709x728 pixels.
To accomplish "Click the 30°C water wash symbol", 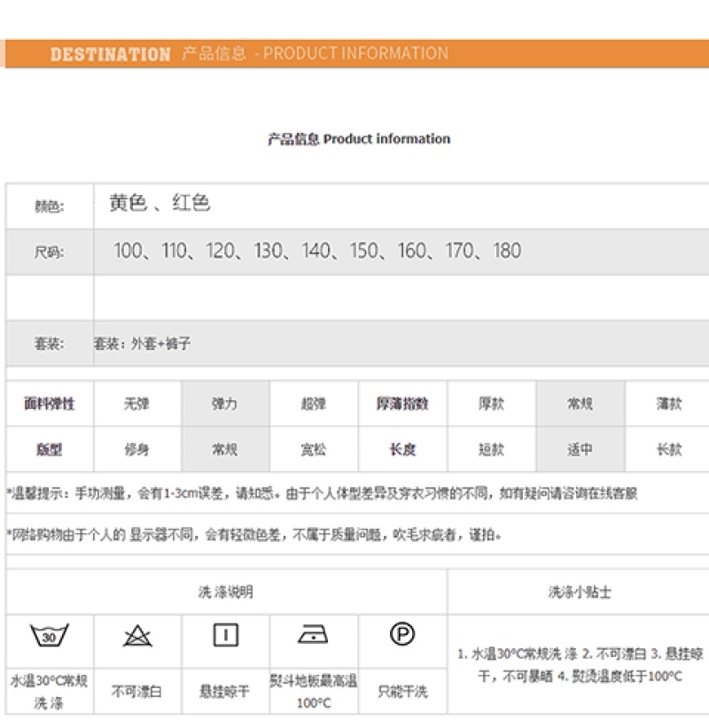I will 49,635.
